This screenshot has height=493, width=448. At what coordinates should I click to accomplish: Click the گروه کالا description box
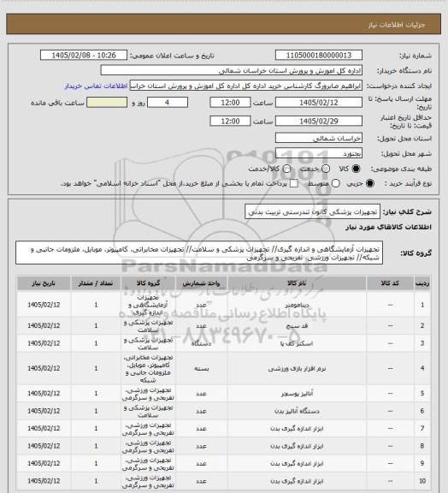[x=199, y=252]
